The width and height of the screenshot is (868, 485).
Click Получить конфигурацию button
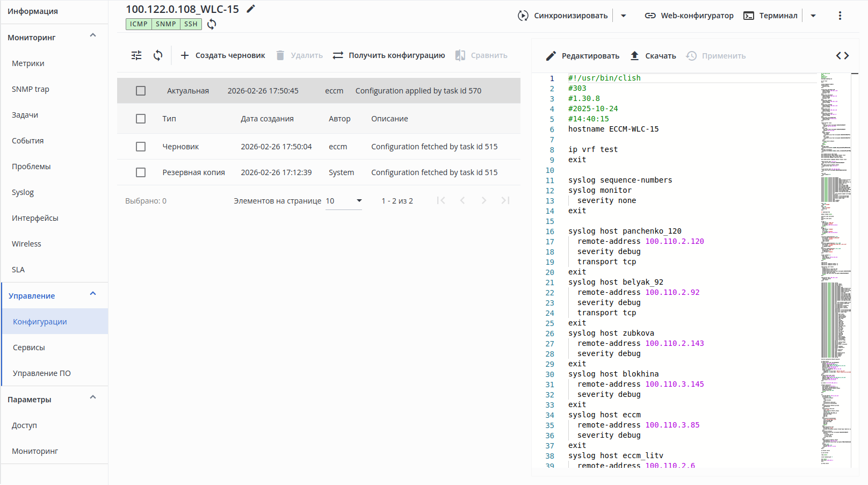(389, 55)
